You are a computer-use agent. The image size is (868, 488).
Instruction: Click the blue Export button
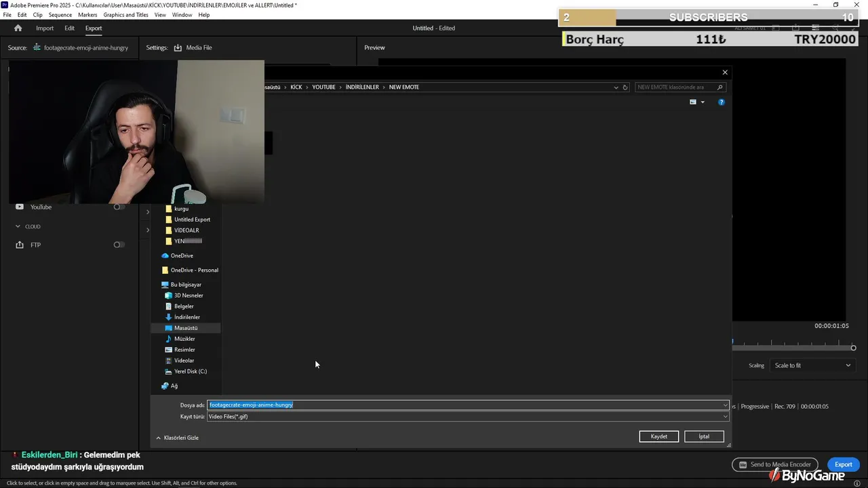[x=843, y=464]
